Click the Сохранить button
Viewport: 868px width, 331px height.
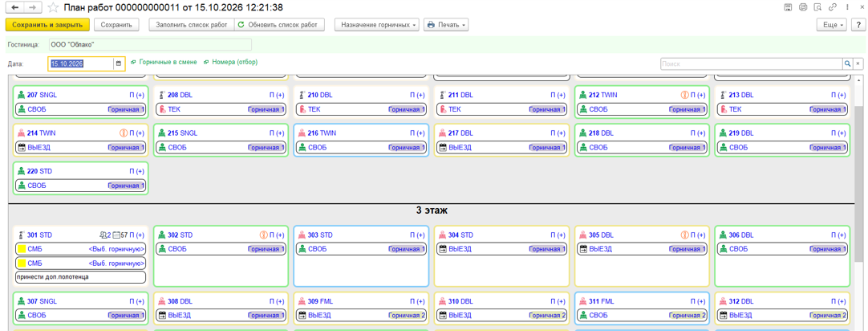[116, 25]
